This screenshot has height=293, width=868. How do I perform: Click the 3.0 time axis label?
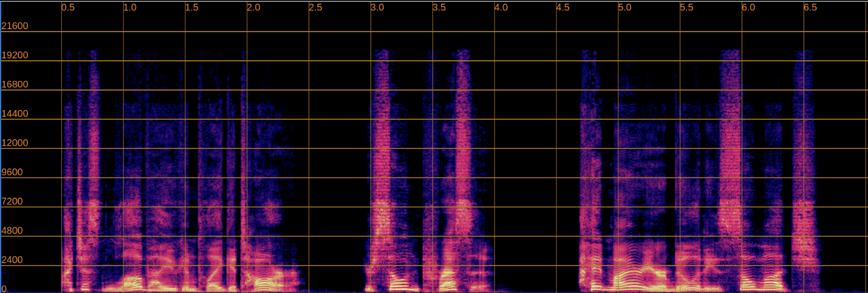pyautogui.click(x=378, y=8)
